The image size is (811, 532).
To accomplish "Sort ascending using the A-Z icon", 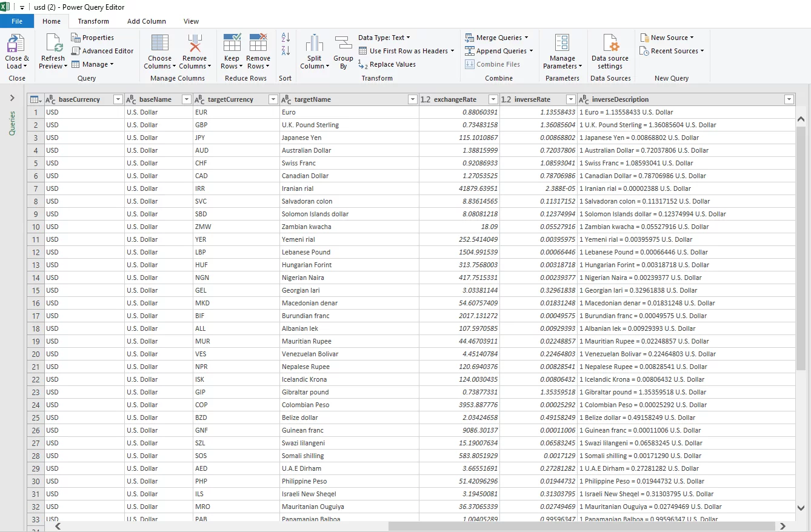I will pos(285,38).
